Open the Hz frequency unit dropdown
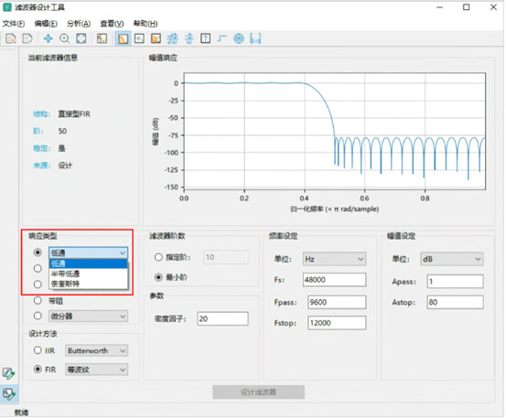This screenshot has height=420, width=506. pos(334,259)
